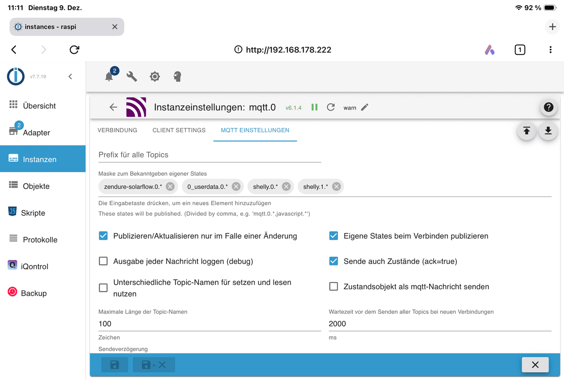Go back from instance settings
564x392 pixels.
(113, 107)
